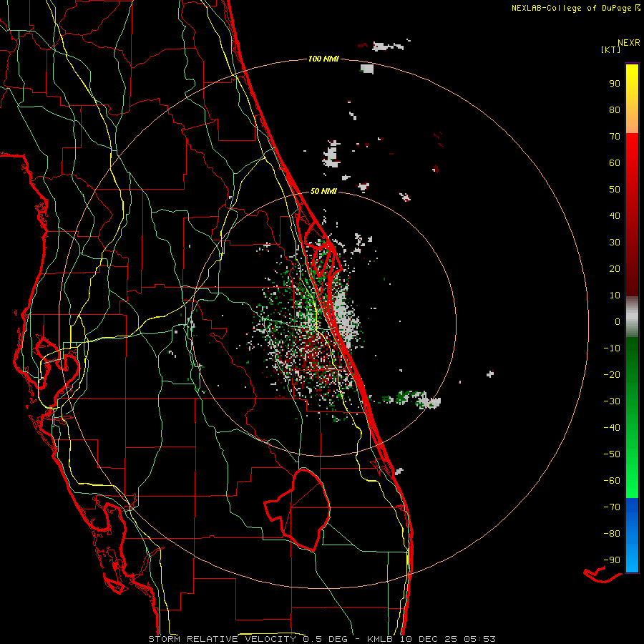644x644 pixels.
Task: Click the -80 value on the velocity scale
Action: (612, 534)
